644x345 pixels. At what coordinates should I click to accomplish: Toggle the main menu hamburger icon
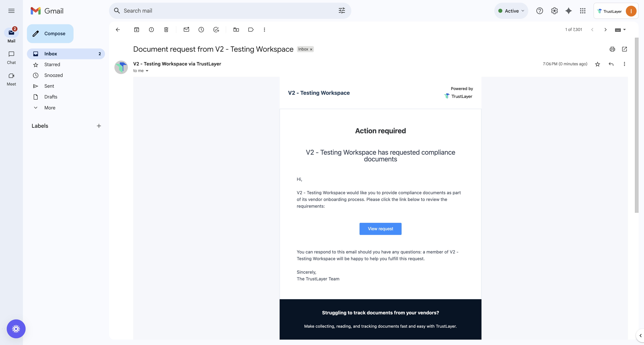pyautogui.click(x=11, y=11)
